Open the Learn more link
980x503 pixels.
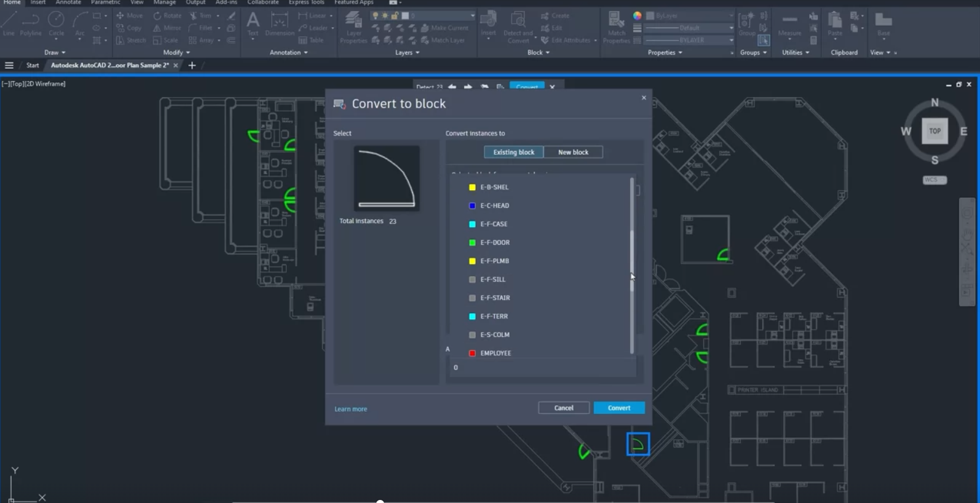pyautogui.click(x=350, y=409)
